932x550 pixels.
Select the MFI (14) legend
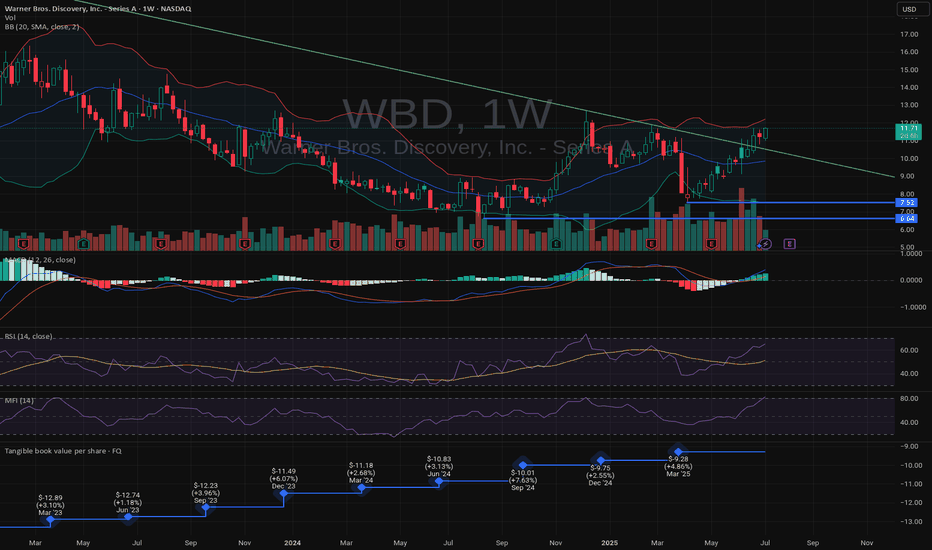(19, 401)
